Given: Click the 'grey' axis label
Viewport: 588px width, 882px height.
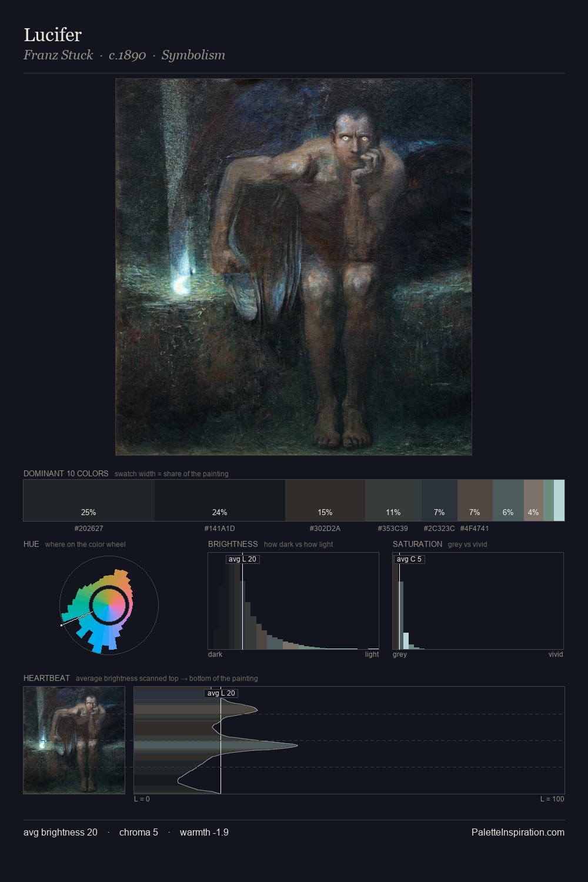Looking at the screenshot, I should (x=400, y=654).
